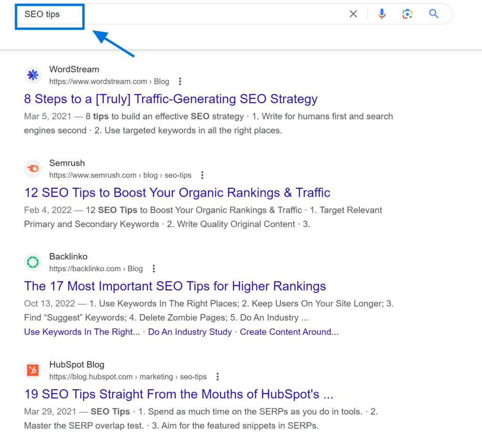Open the three-dot menu for the WordStream result

180,81
